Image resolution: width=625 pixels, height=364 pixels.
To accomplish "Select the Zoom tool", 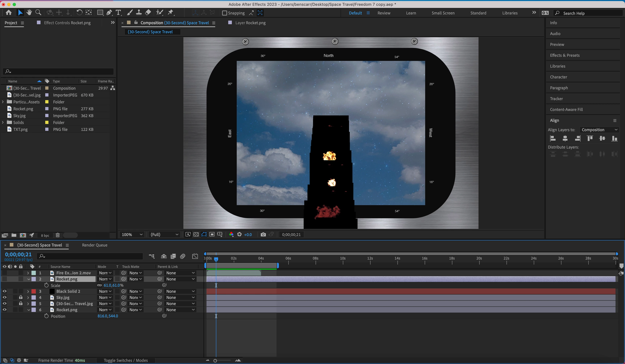I will 38,12.
